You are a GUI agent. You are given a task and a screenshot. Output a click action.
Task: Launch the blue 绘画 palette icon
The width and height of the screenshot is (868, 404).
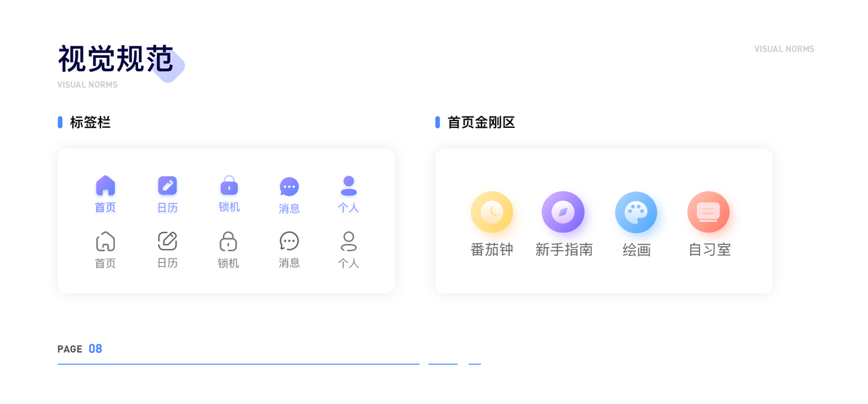pyautogui.click(x=636, y=212)
